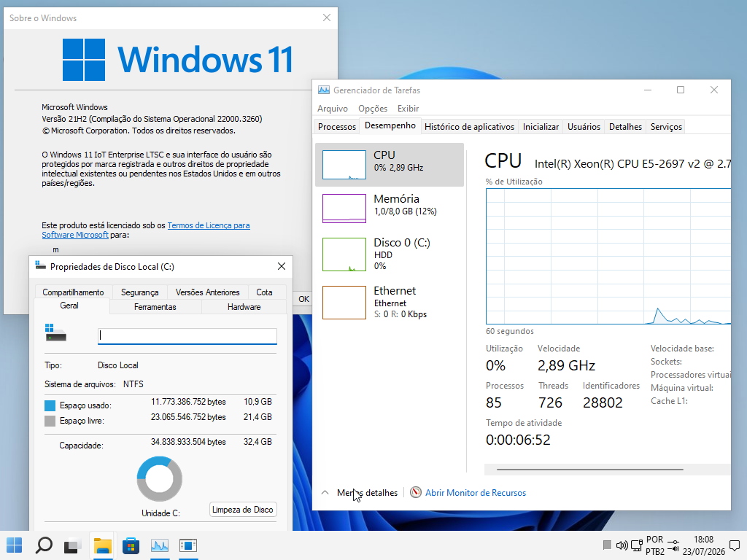The width and height of the screenshot is (747, 560).
Task: Click the disk usage donut chart
Action: (160, 479)
